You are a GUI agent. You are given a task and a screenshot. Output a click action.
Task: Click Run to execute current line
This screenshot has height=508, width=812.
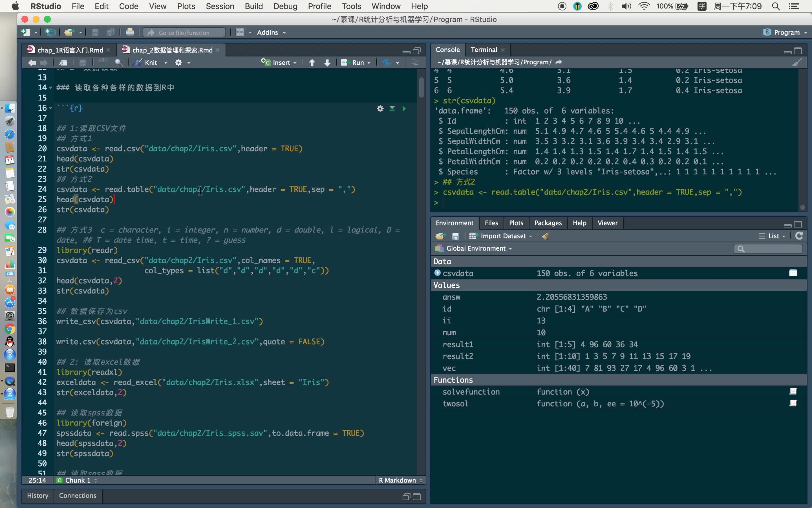[353, 62]
